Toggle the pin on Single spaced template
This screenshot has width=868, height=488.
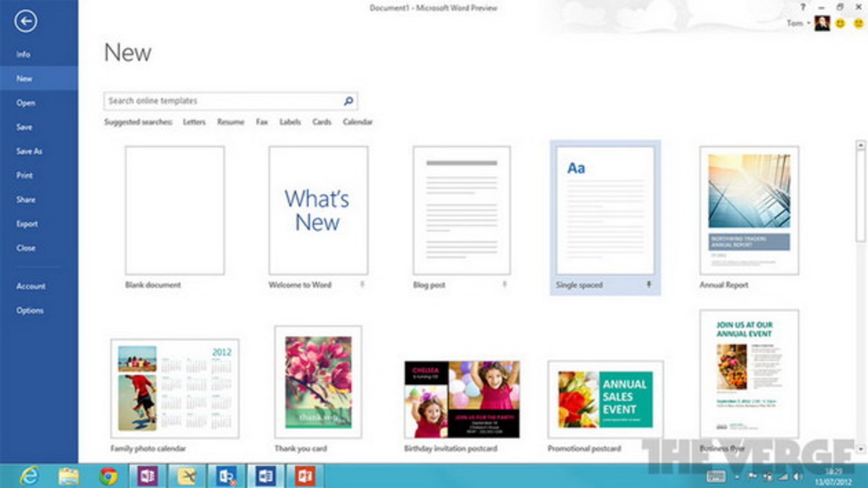649,284
